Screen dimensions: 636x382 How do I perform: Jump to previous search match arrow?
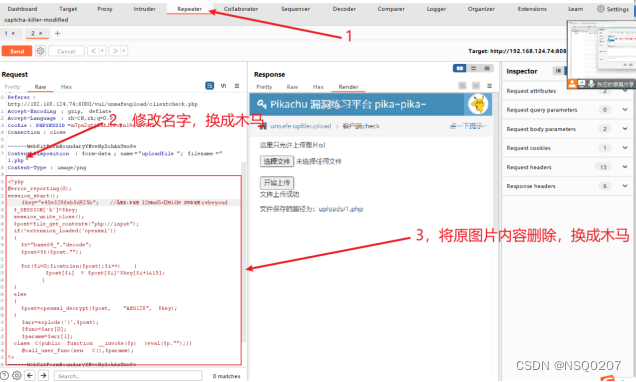point(30,376)
